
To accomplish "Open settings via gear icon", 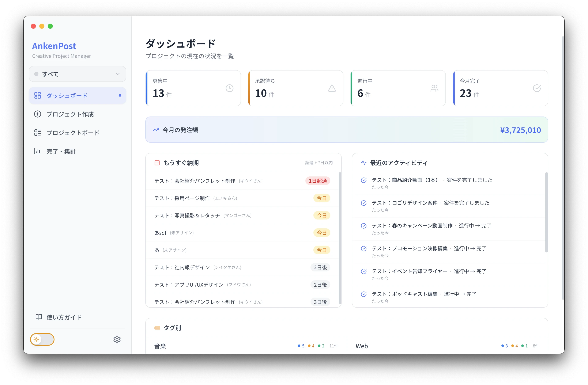I will [x=117, y=339].
